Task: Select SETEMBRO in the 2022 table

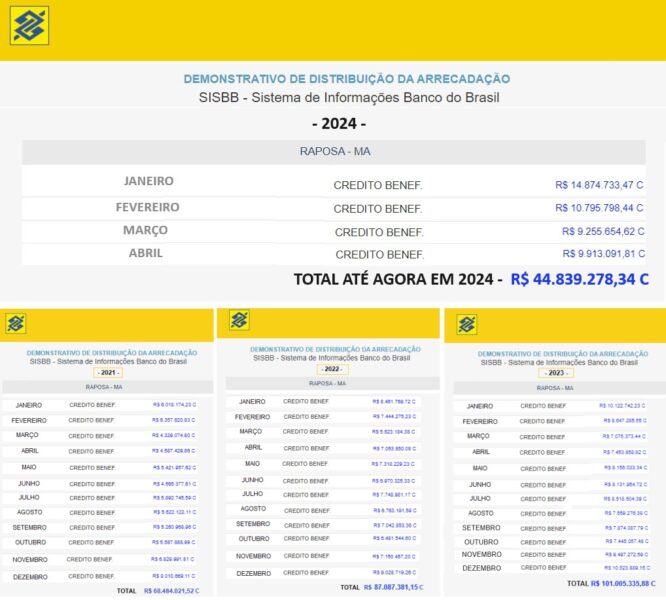Action: pyautogui.click(x=253, y=524)
